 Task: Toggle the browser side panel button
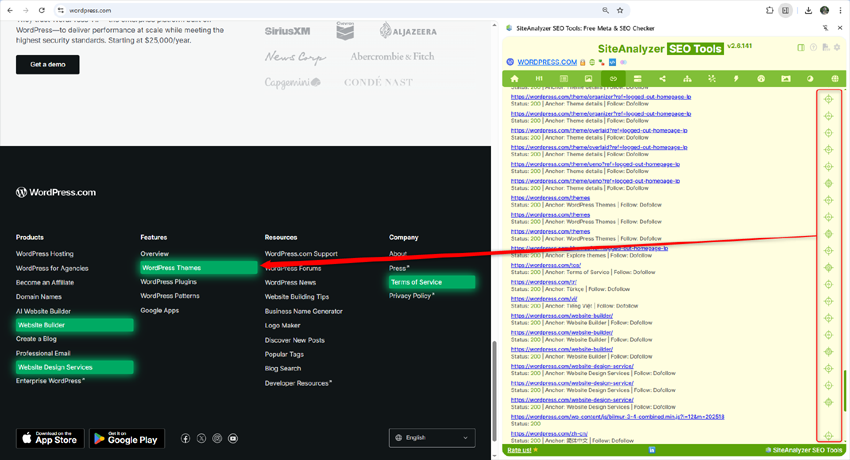785,10
